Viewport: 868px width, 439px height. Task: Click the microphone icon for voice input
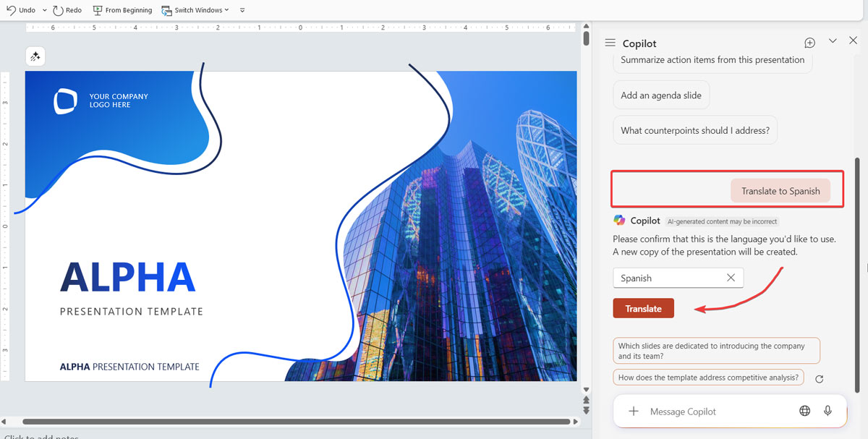point(827,411)
